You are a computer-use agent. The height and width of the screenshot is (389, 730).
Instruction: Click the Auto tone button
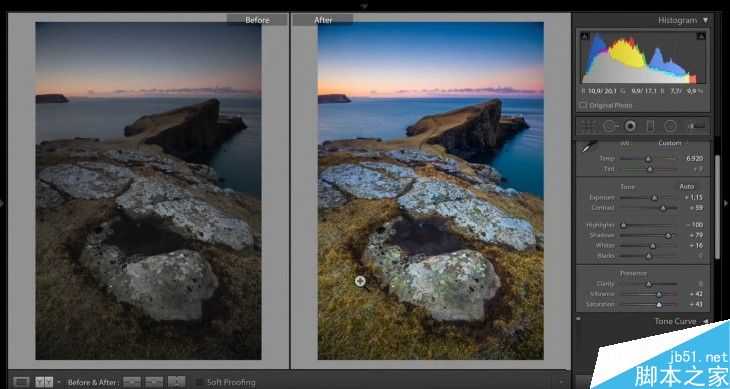[687, 186]
